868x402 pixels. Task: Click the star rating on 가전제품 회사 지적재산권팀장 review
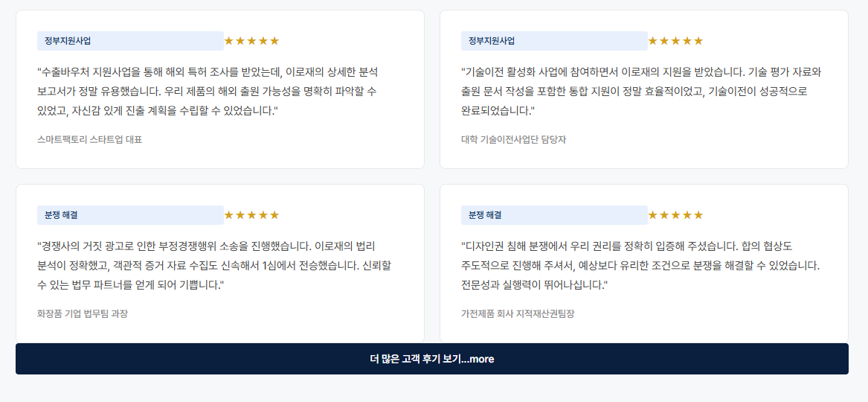(675, 215)
